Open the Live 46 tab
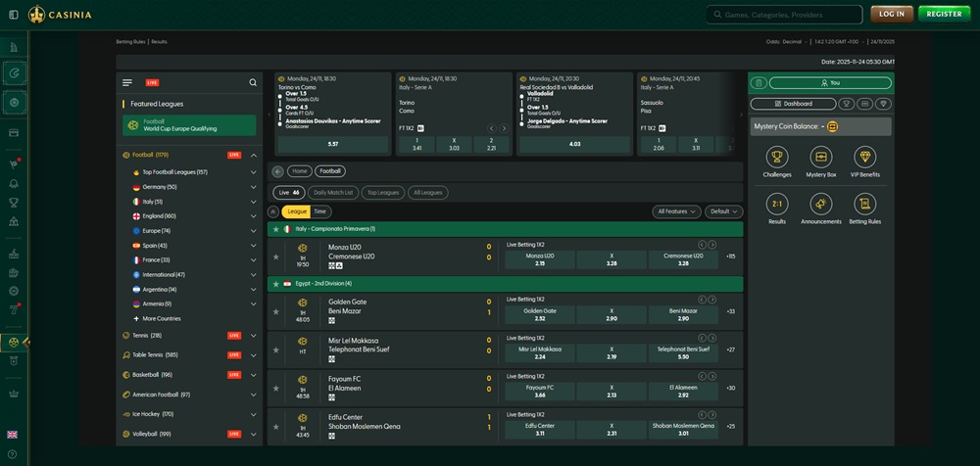The width and height of the screenshot is (980, 466). [289, 193]
